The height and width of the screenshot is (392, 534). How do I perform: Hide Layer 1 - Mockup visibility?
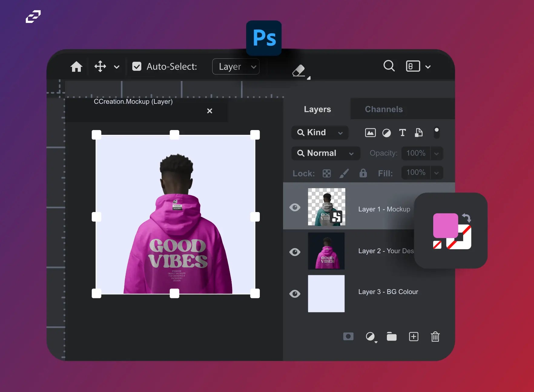tap(295, 207)
